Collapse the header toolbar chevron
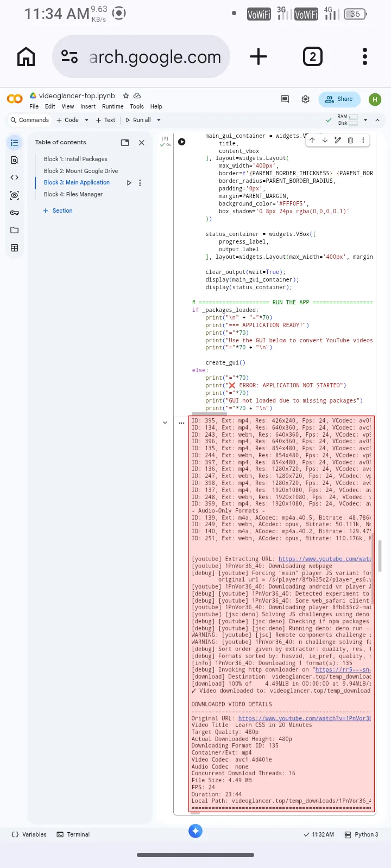Viewport: 391px width, 868px height. tap(377, 120)
